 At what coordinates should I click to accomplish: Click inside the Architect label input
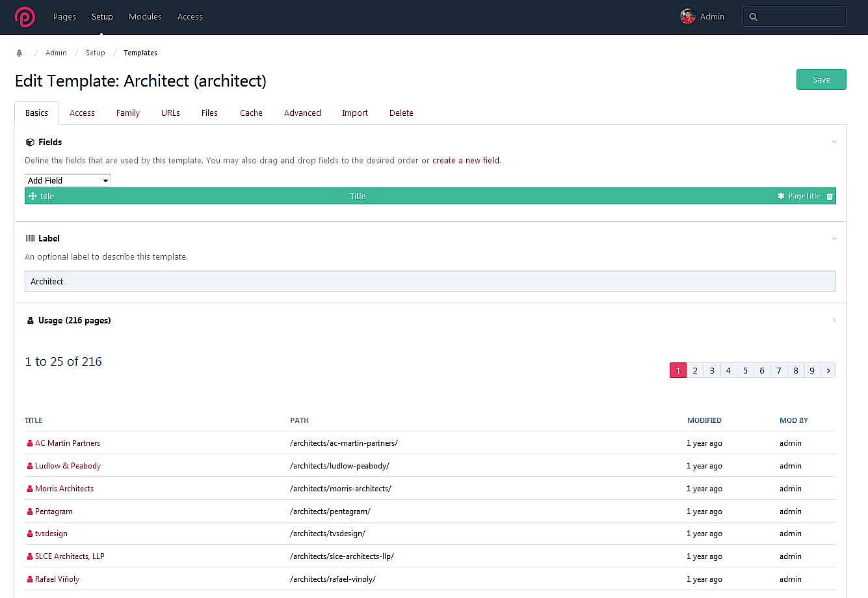[195, 280]
